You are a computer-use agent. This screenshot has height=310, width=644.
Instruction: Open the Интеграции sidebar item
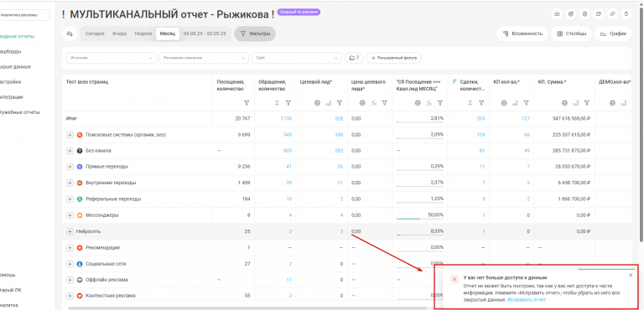click(12, 97)
